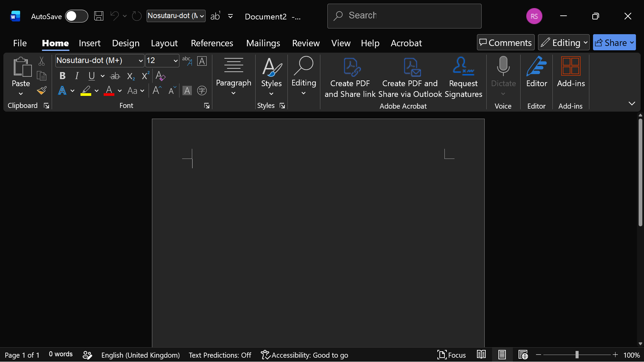Image resolution: width=644 pixels, height=362 pixels.
Task: Apply Superscript formatting
Action: click(145, 76)
